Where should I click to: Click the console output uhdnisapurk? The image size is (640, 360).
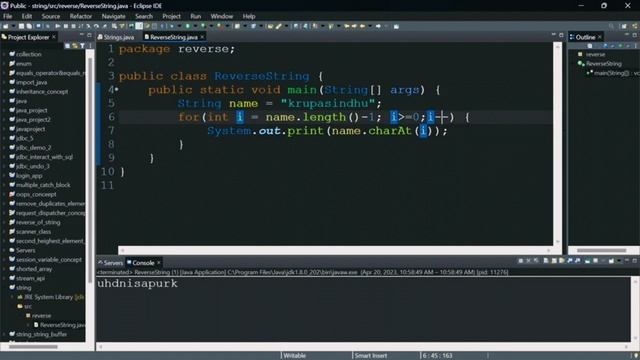pyautogui.click(x=137, y=283)
